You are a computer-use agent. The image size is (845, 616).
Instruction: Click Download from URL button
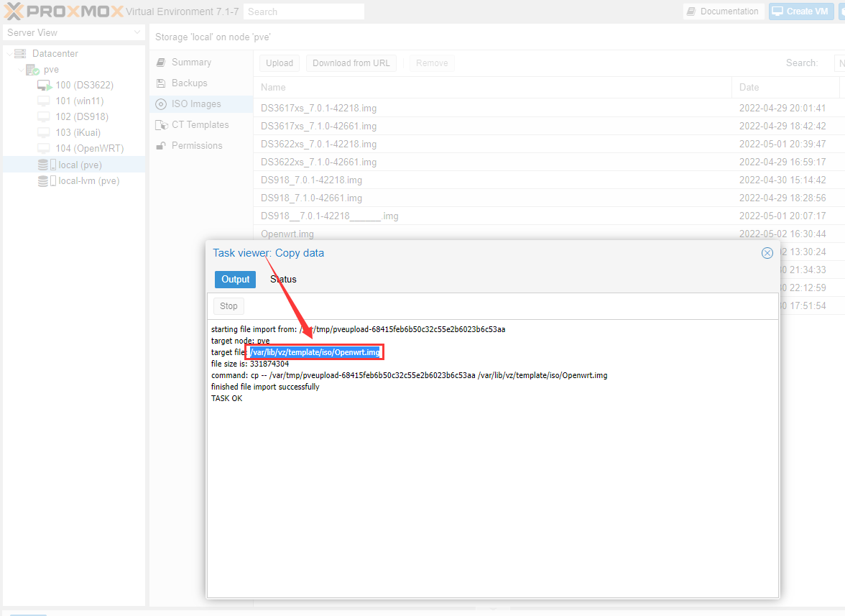(351, 63)
